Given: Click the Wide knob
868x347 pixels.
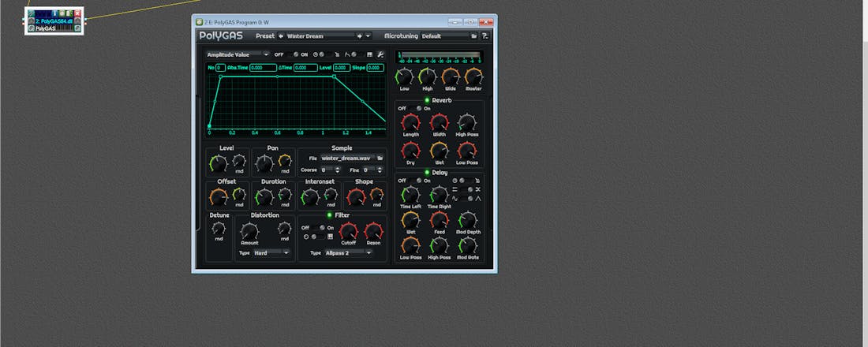Looking at the screenshot, I should (451, 76).
